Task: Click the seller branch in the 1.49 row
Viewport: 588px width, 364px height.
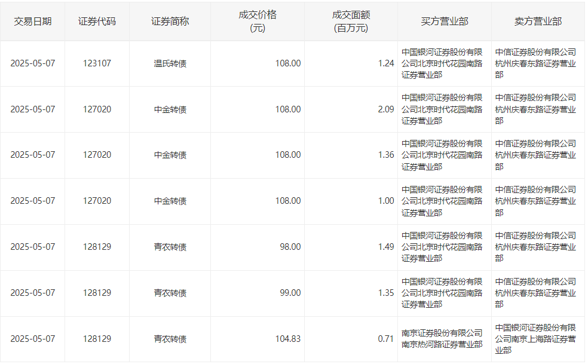Action: [x=535, y=247]
